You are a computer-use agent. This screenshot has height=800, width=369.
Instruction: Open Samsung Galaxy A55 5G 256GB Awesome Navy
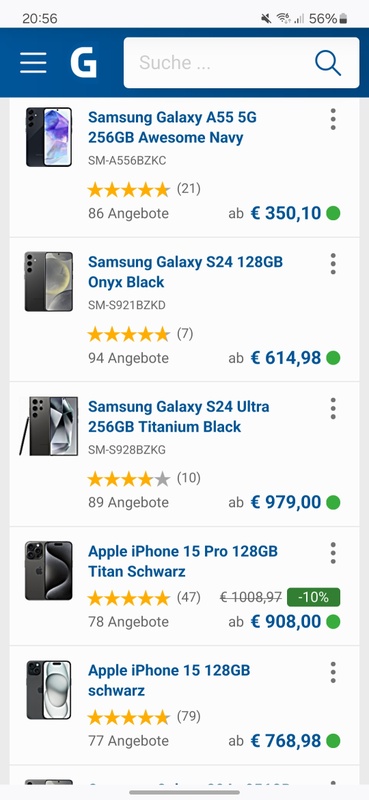pyautogui.click(x=173, y=128)
